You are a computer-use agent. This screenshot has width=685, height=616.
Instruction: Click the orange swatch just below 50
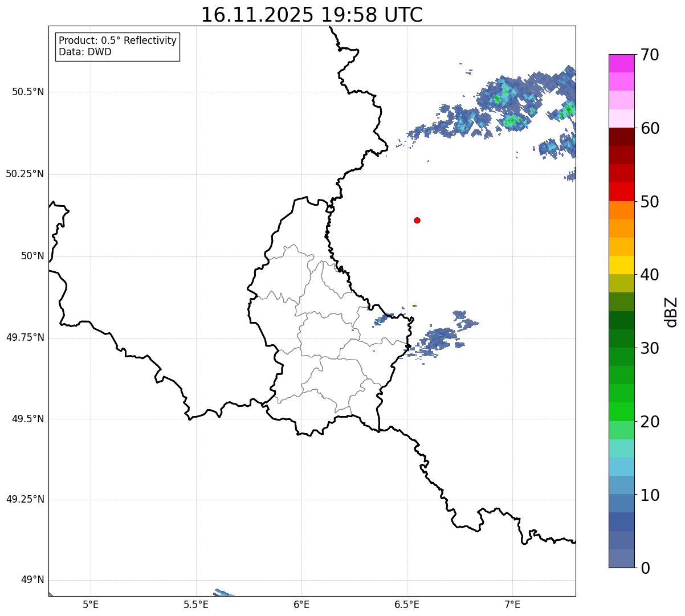pos(622,210)
